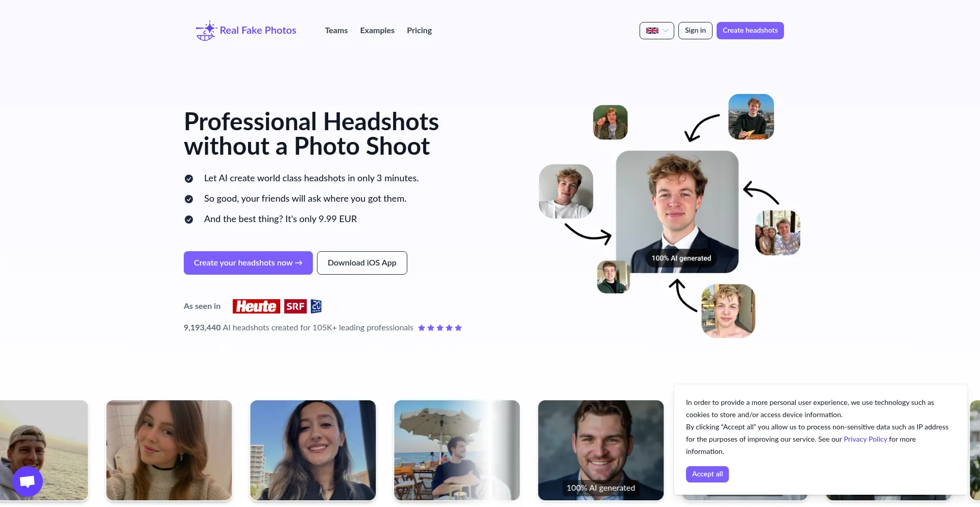Open the Pricing page

click(x=419, y=31)
